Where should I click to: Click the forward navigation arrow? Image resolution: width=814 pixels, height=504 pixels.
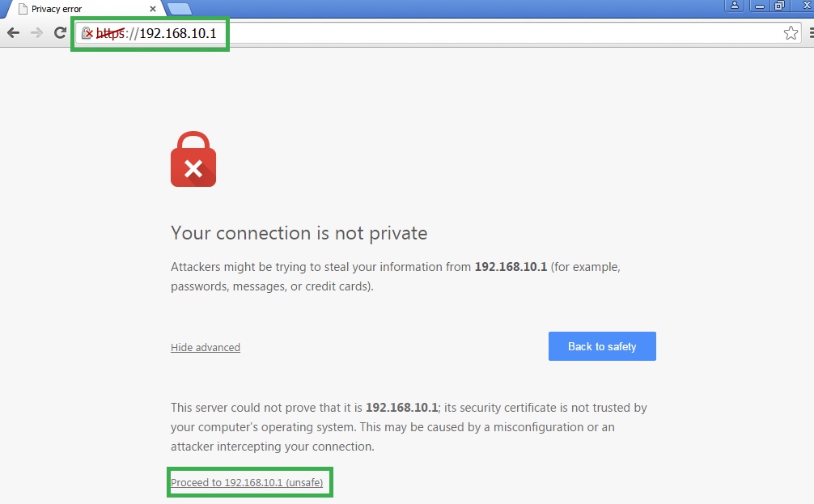point(36,32)
